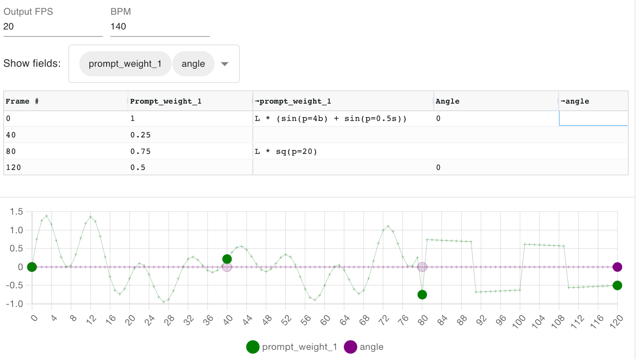Click the Angle cell in frame 120 row

496,167
